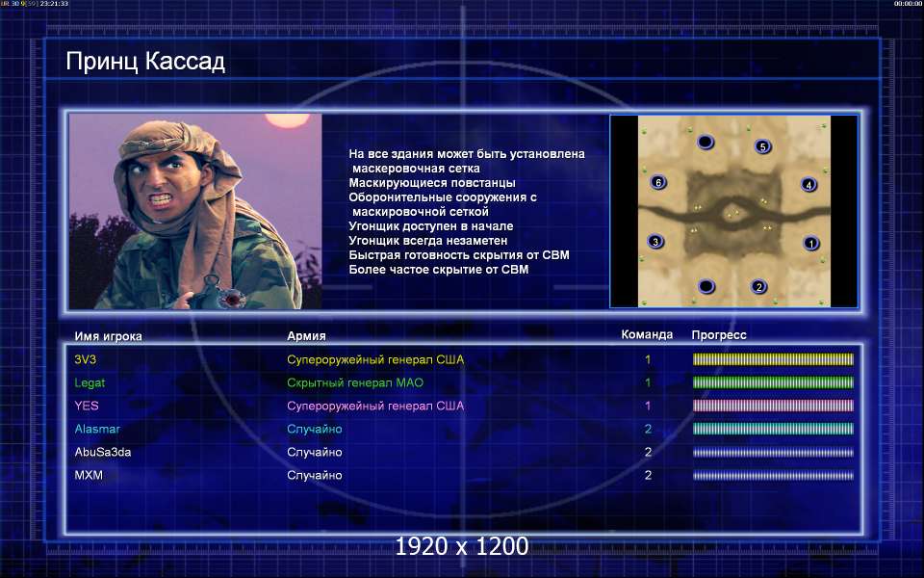Screen dimensions: 924x578
Task: Click the Alasmar cyan progress bar
Action: click(773, 429)
